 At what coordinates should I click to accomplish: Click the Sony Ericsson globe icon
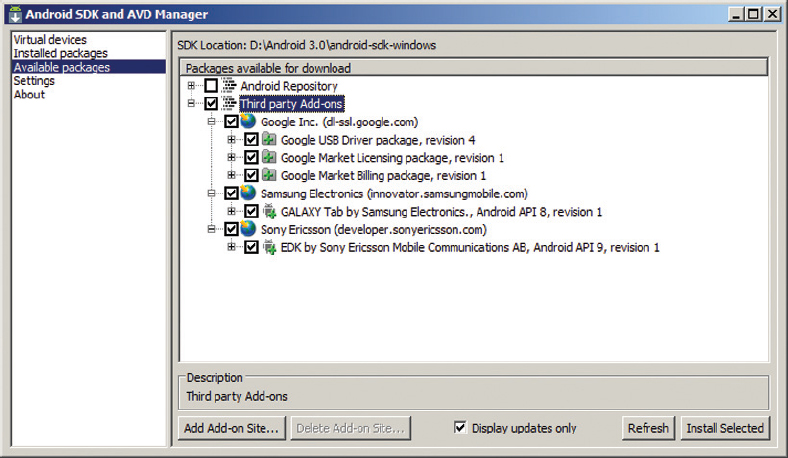[248, 229]
